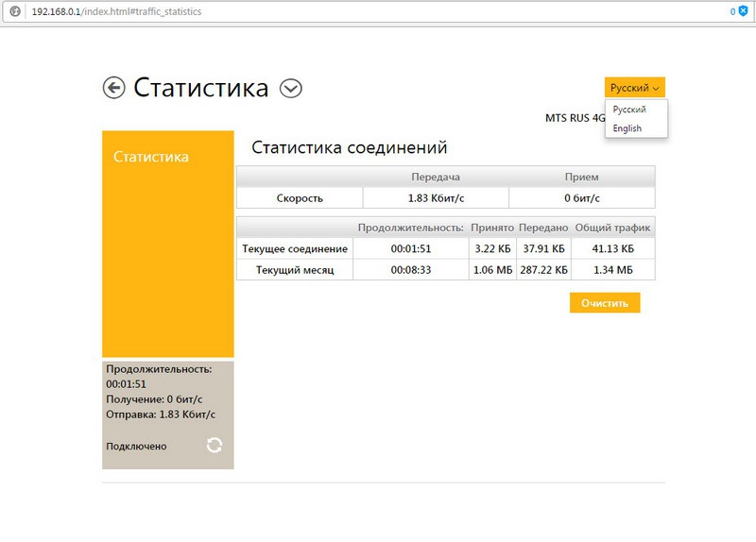Screen dimensions: 756x542
Task: Click the Статистика соединений heading
Action: click(x=349, y=148)
